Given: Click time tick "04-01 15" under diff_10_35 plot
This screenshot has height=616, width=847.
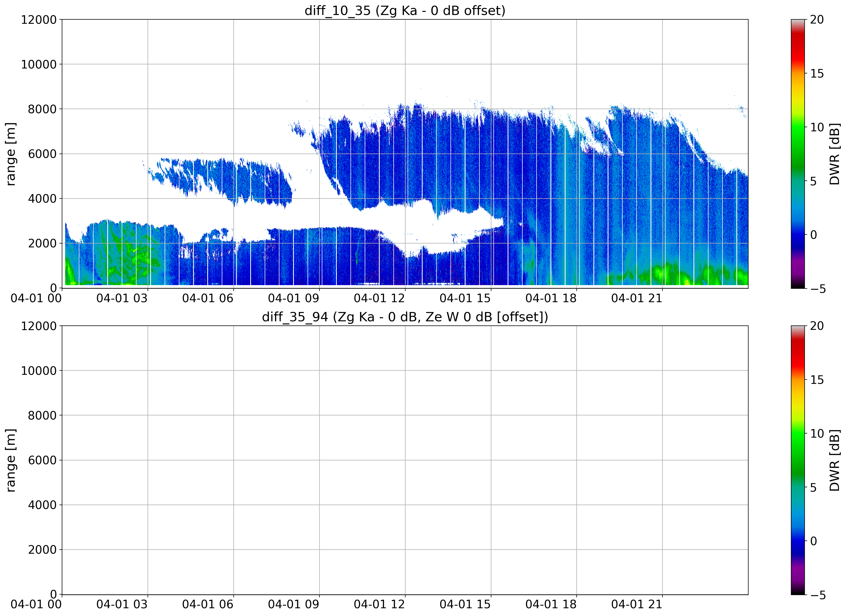Looking at the screenshot, I should pos(465,298).
